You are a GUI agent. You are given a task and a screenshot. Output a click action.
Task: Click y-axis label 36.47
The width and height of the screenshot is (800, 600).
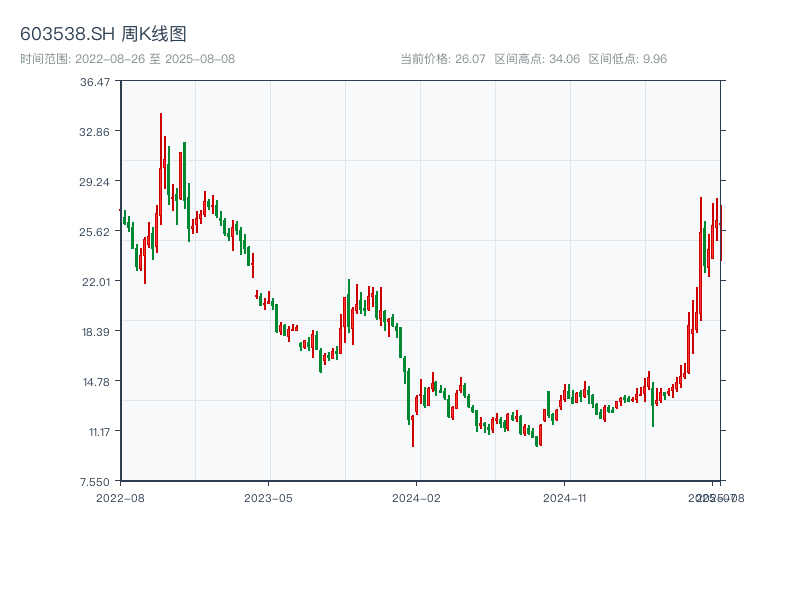point(95,82)
